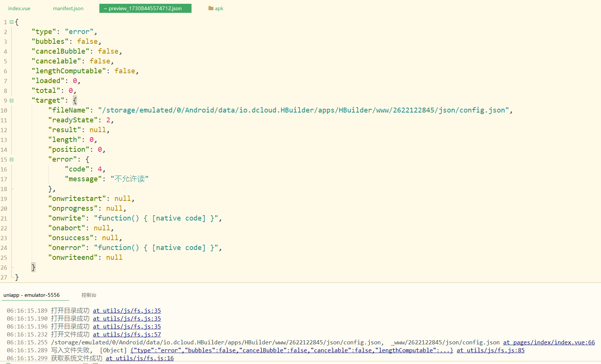Viewport: 601px width, 364px height.
Task: Click the "onprogress" key
Action: [x=73, y=208]
